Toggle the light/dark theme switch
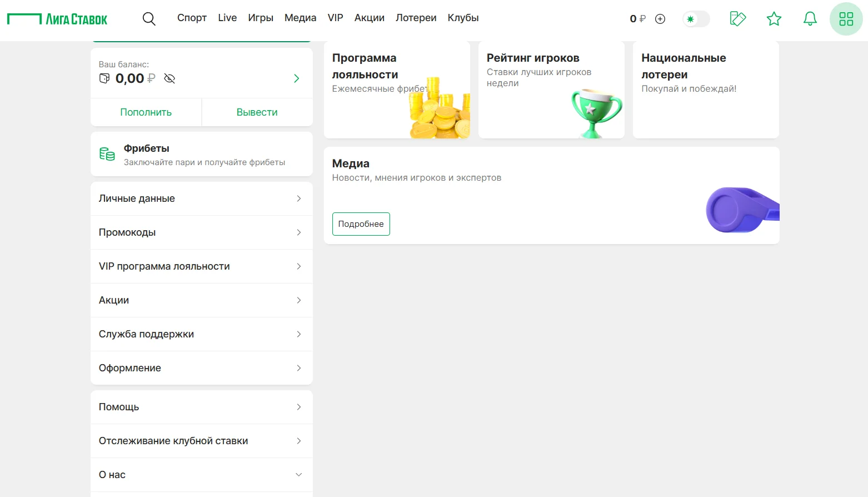This screenshot has width=868, height=497. point(696,19)
